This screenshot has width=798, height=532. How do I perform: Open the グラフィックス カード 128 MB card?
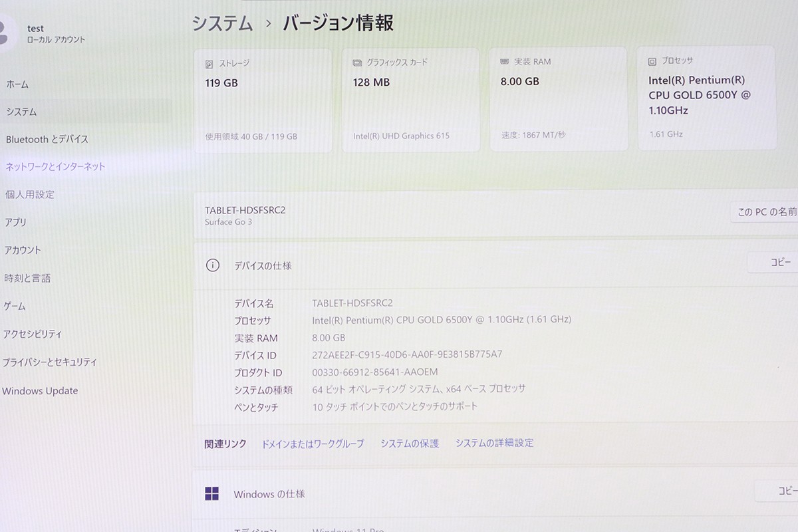(x=410, y=100)
